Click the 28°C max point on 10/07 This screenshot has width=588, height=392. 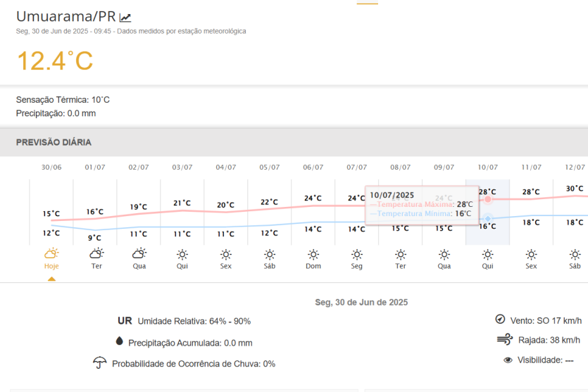tap(487, 199)
